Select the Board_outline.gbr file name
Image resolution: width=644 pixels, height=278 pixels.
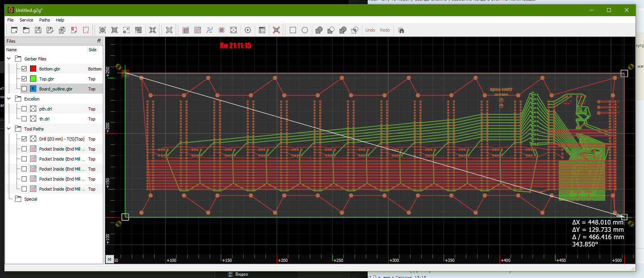tap(56, 89)
